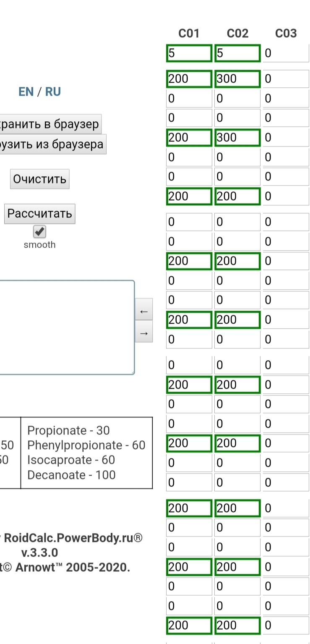Focus the large empty text area
The image size is (310, 644).
point(65,327)
